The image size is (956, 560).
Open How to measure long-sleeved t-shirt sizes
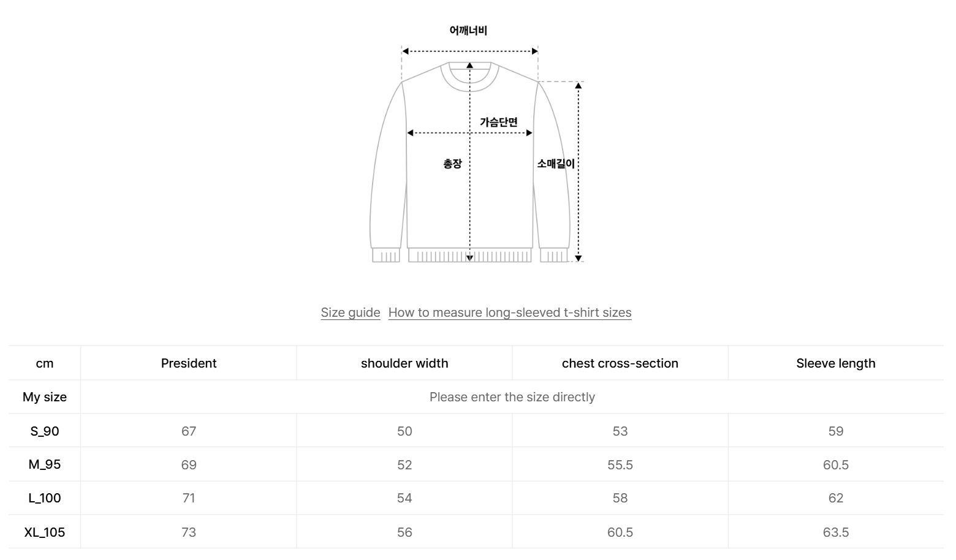(509, 312)
